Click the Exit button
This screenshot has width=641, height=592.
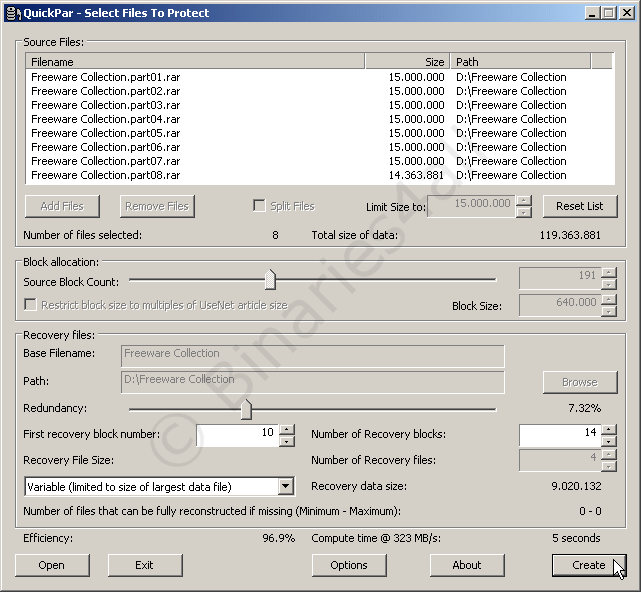click(x=145, y=565)
